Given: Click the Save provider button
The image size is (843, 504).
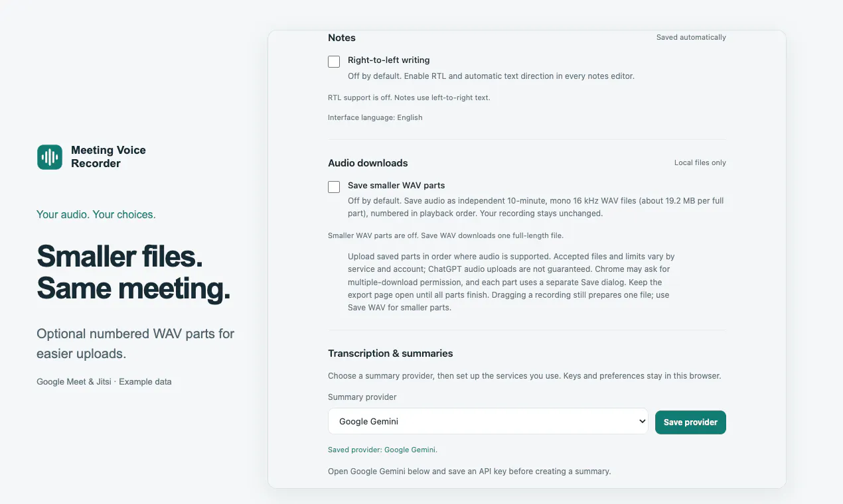Looking at the screenshot, I should pyautogui.click(x=690, y=422).
